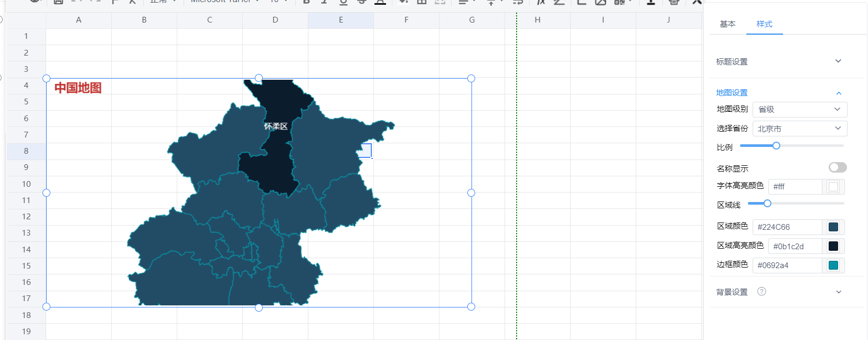Click the 区域高亮颜色 input with #0b1c2d
The image size is (868, 340).
795,246
